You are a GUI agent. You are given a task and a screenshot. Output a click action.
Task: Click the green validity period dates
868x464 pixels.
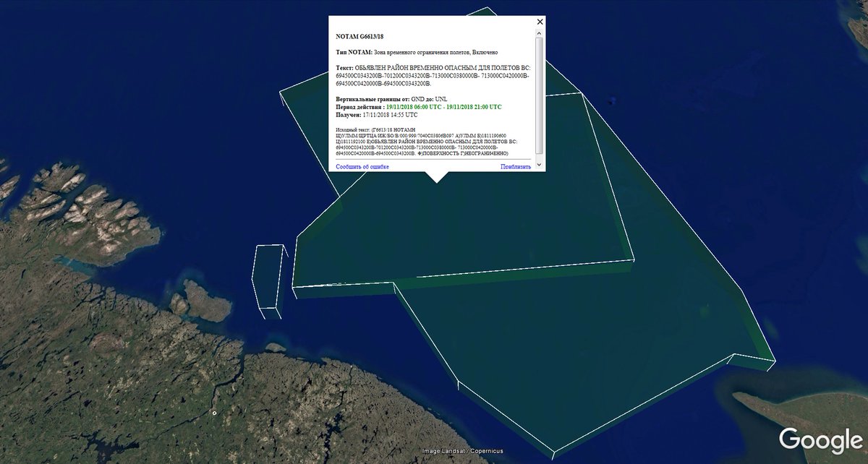coord(443,107)
